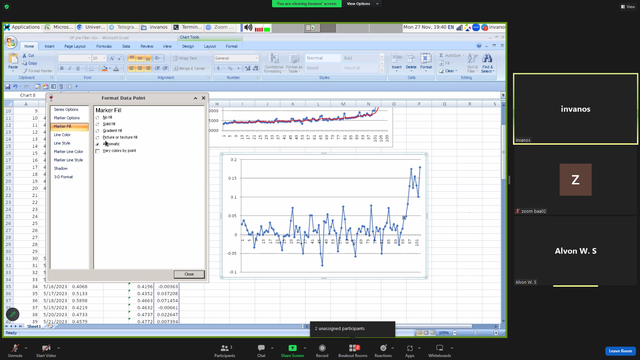Click the green Share Screen icon
Viewport: 640px width, 360px height.
(293, 348)
